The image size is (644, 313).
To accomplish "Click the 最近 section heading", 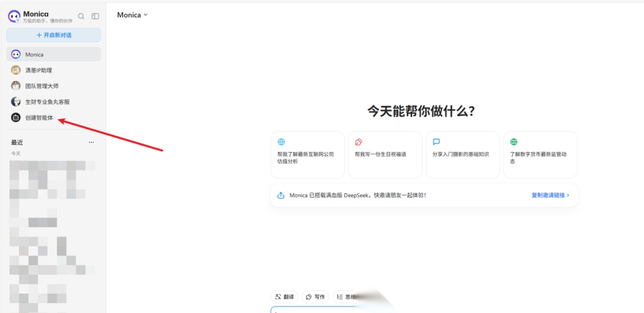I will point(17,142).
